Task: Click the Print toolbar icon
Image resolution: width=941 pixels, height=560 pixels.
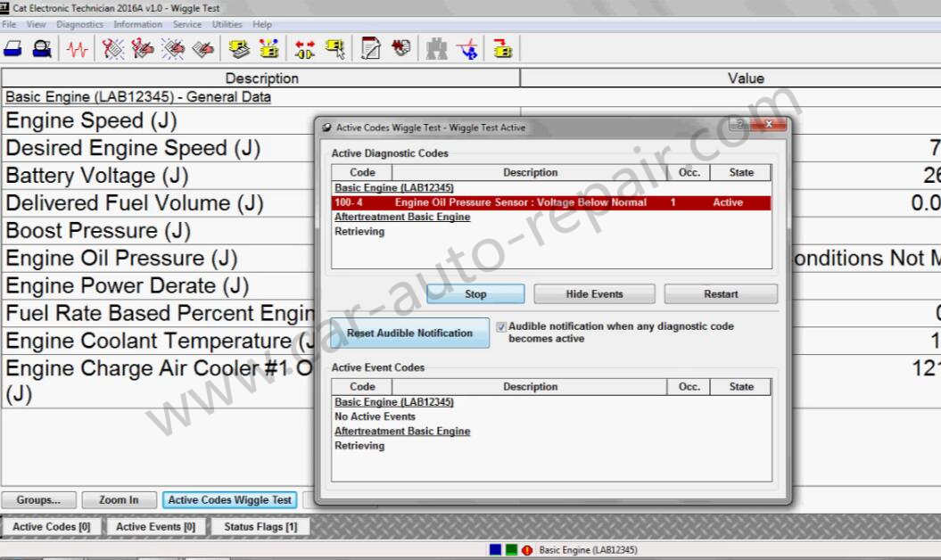Action: pyautogui.click(x=12, y=49)
